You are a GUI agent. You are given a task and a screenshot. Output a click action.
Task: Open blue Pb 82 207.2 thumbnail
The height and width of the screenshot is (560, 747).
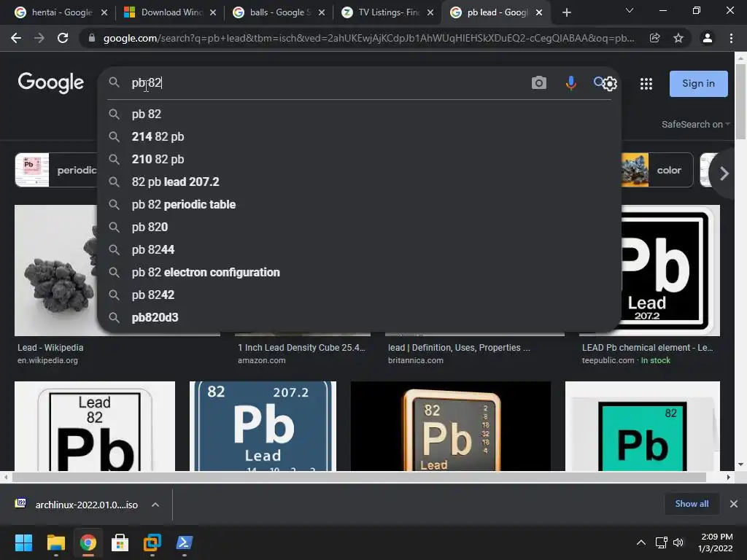pos(263,426)
